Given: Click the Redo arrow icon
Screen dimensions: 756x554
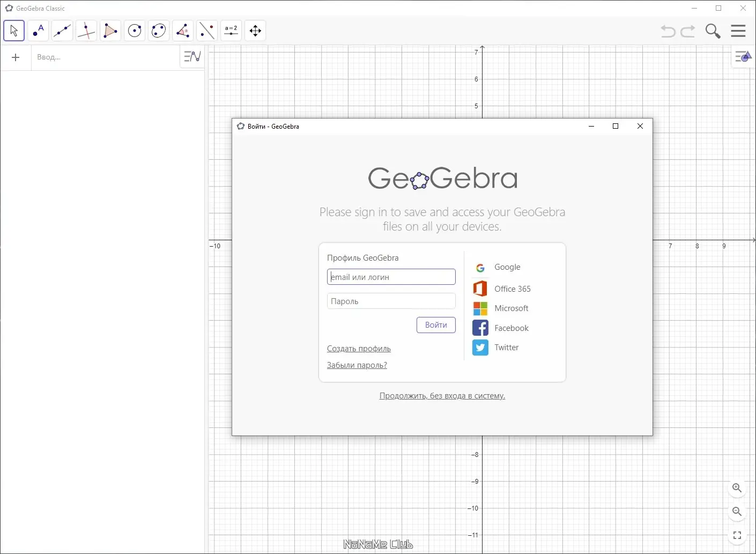Looking at the screenshot, I should coord(688,31).
